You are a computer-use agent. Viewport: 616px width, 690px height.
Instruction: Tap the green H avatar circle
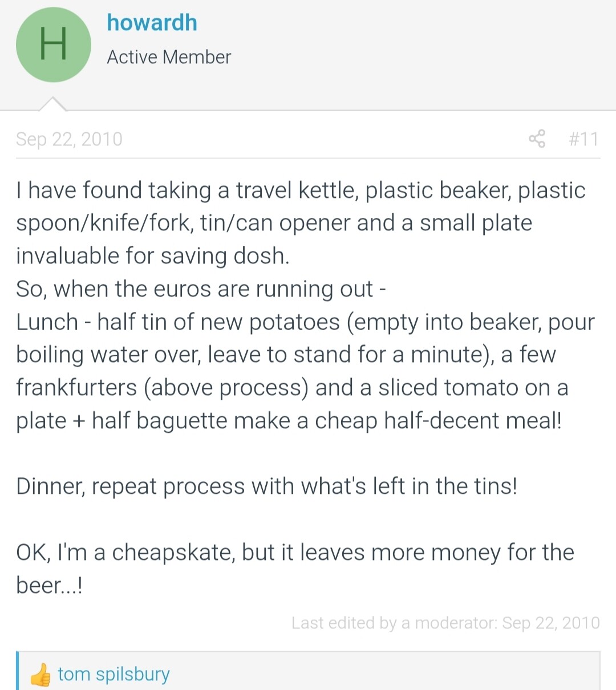54,44
